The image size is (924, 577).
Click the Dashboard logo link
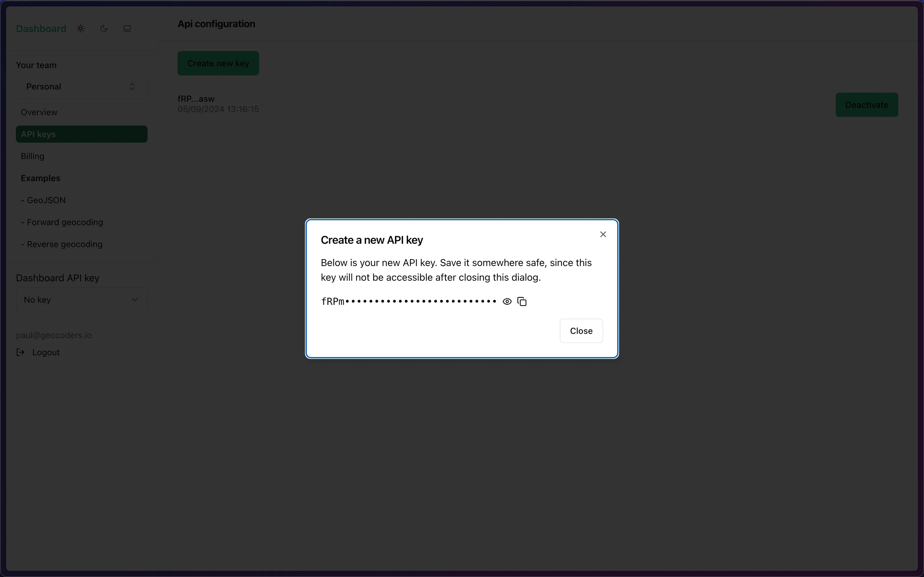41,29
